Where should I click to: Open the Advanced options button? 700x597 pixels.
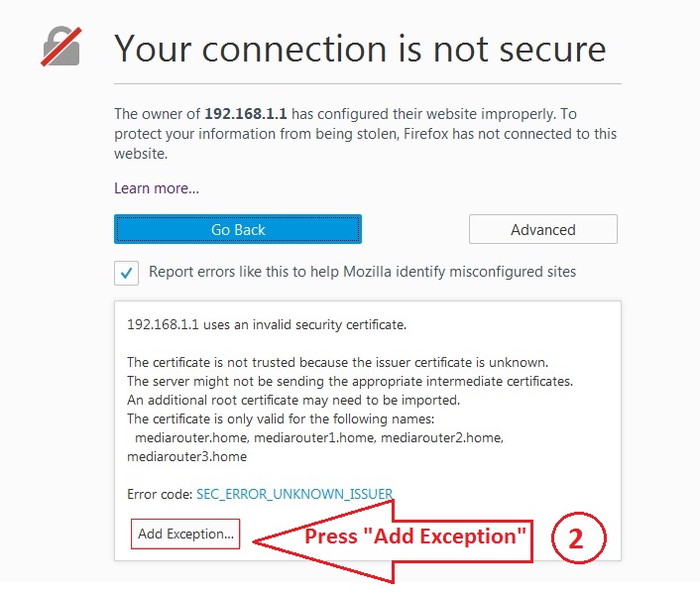click(543, 229)
